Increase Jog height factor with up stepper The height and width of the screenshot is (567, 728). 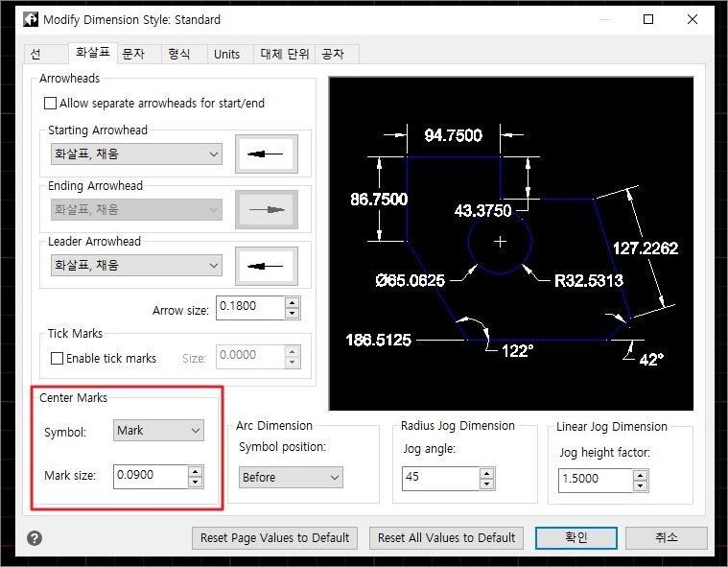tap(641, 476)
